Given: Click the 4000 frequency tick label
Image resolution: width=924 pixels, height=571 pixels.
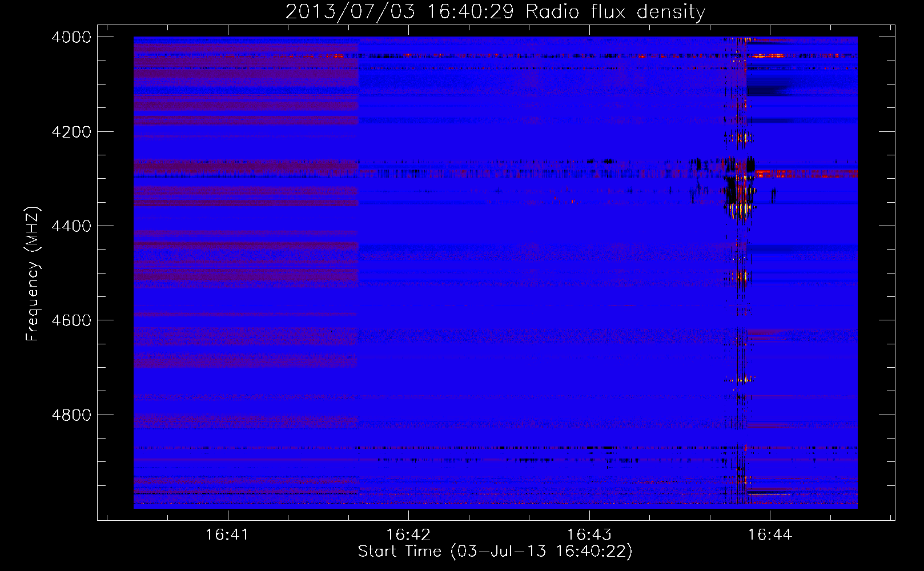Looking at the screenshot, I should click(71, 37).
